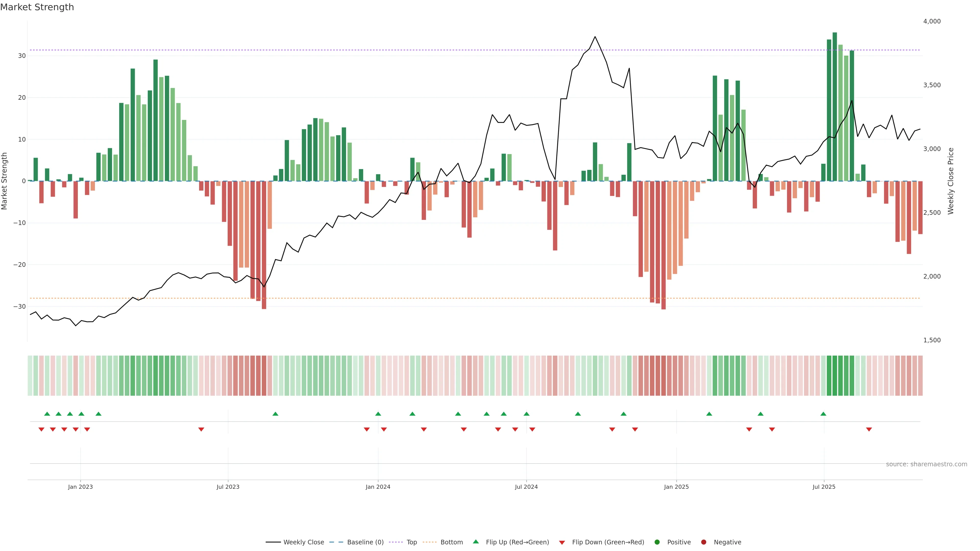Click green Flip Up triangle icon in legend
The image size is (980, 551).
(475, 542)
